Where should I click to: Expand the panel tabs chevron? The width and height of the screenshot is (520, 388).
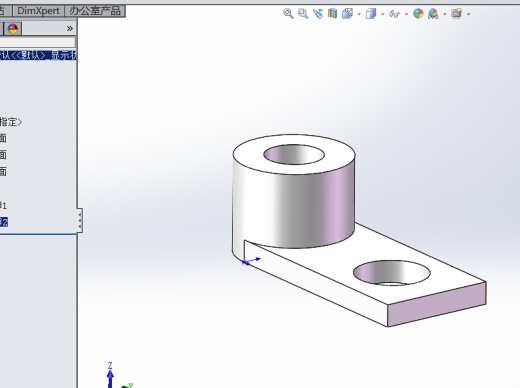[x=70, y=29]
